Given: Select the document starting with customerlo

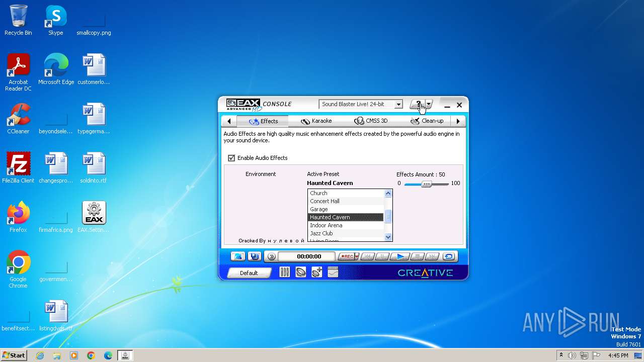Looking at the screenshot, I should (x=94, y=69).
